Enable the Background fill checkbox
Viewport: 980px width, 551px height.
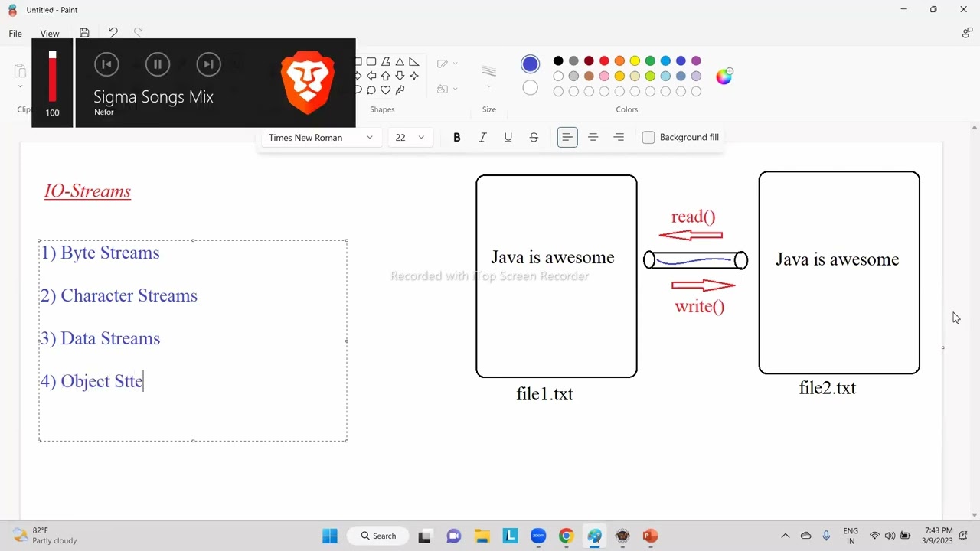648,138
